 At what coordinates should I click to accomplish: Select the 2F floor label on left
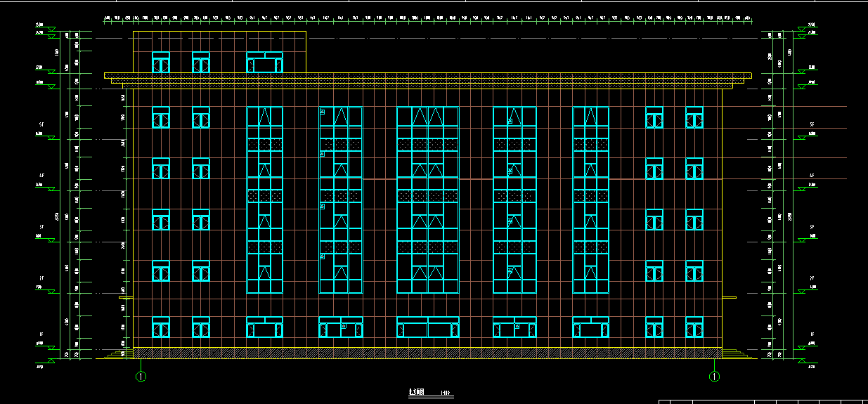pyautogui.click(x=41, y=278)
